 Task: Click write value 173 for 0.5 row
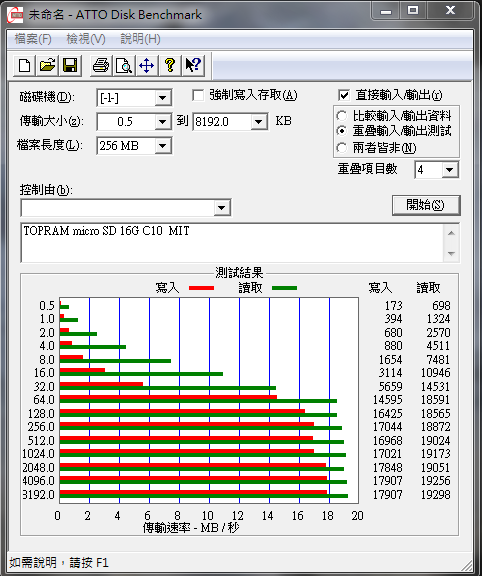pos(393,306)
